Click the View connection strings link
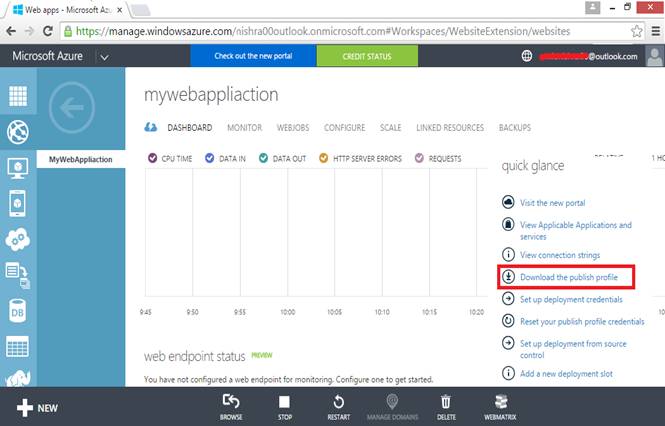The width and height of the screenshot is (665, 426). [560, 255]
